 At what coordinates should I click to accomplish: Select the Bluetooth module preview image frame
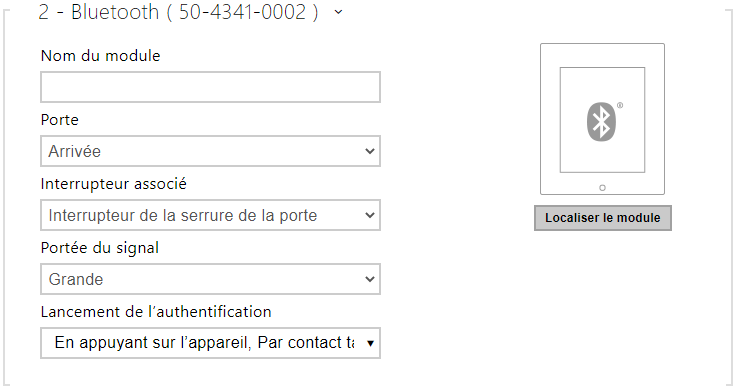[602, 119]
